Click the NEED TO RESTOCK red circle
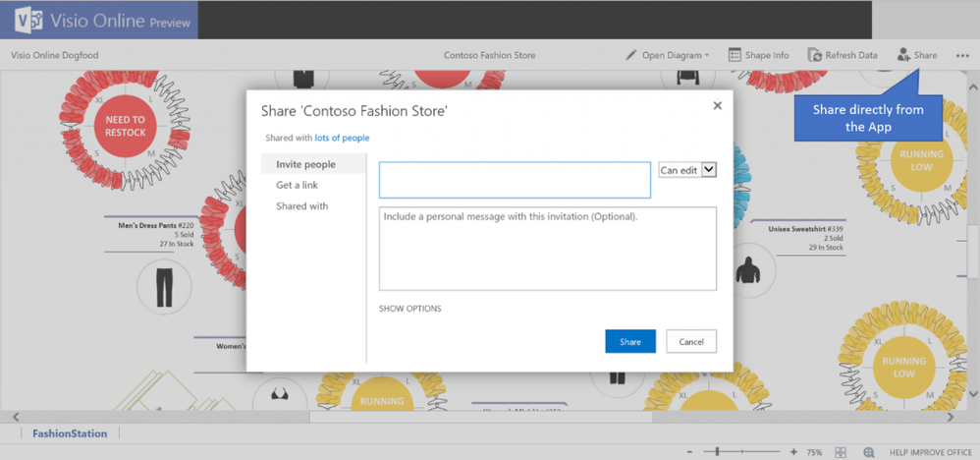980x460 pixels. 126,126
